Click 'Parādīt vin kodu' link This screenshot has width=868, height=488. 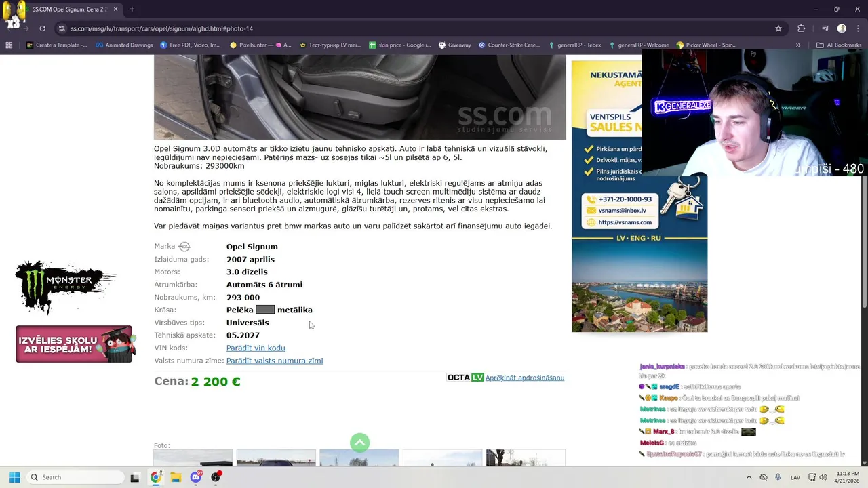256,348
